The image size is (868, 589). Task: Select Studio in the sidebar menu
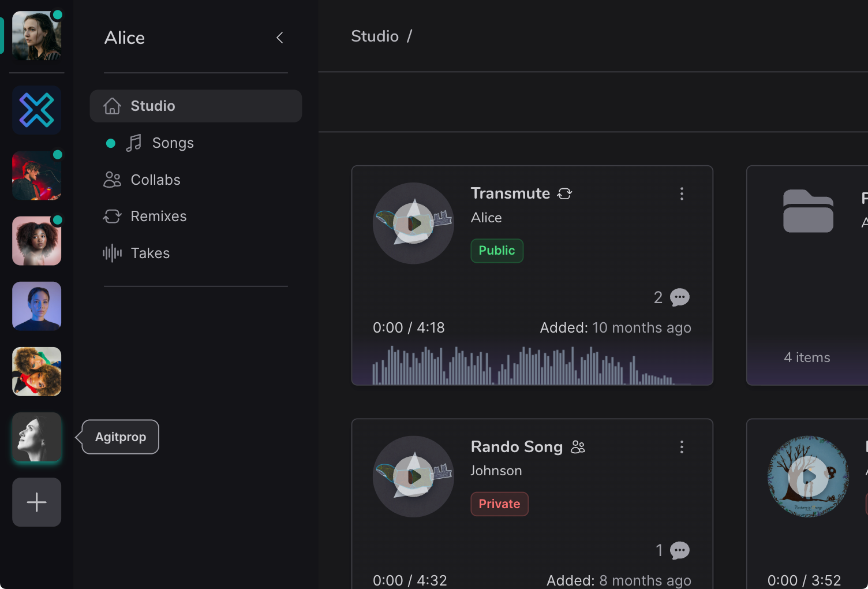tap(152, 106)
